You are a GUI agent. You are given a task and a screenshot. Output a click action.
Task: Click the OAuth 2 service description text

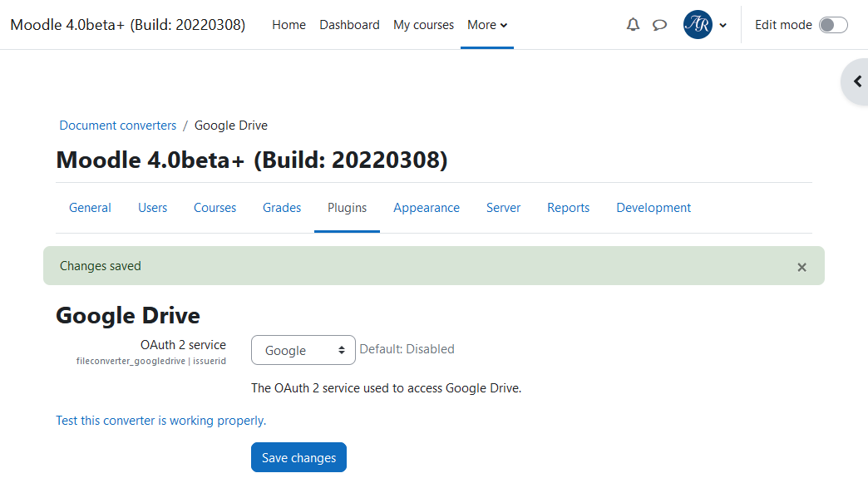click(x=387, y=388)
